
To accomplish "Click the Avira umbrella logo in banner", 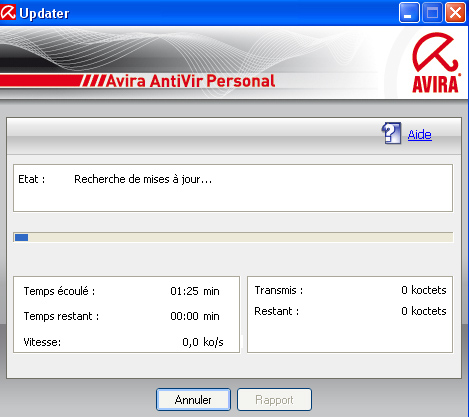I will (436, 62).
